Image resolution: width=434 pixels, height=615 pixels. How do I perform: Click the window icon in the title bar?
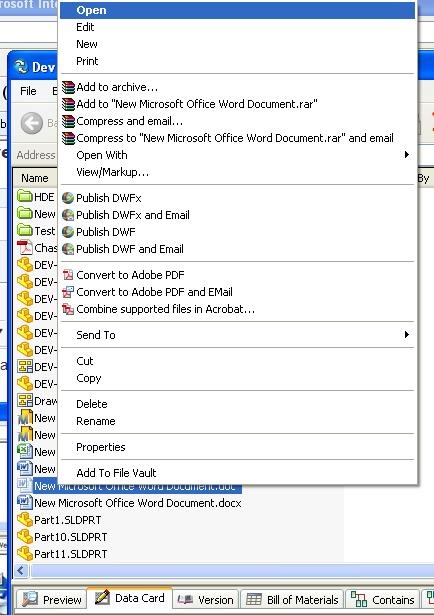tap(20, 67)
